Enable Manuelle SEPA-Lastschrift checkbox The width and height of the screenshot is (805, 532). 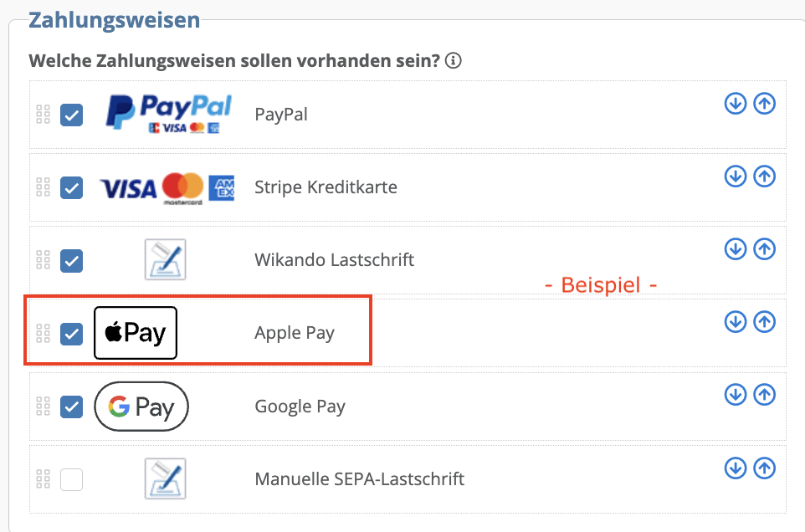coord(72,479)
